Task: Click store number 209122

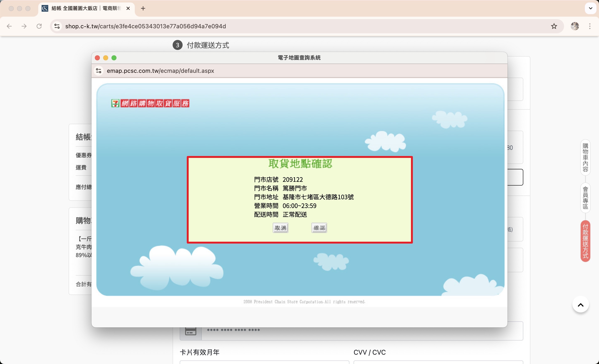Action: 293,180
